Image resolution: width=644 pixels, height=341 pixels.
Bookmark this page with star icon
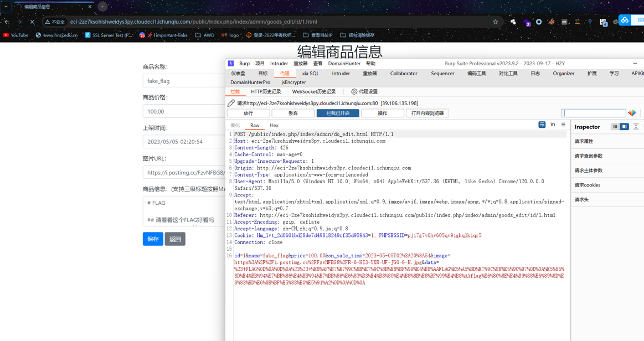tap(496, 22)
